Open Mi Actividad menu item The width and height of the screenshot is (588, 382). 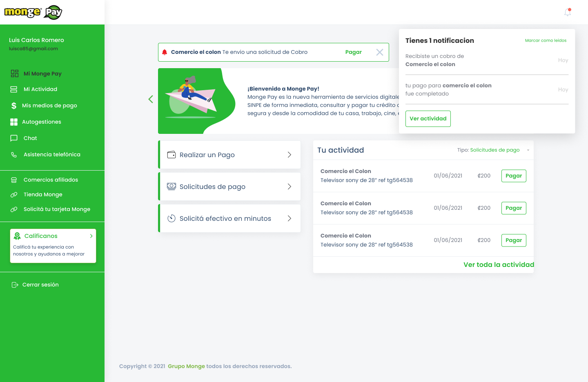click(x=40, y=89)
